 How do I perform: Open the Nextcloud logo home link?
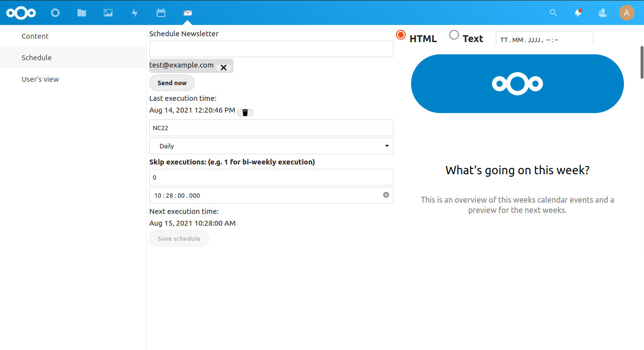[21, 13]
